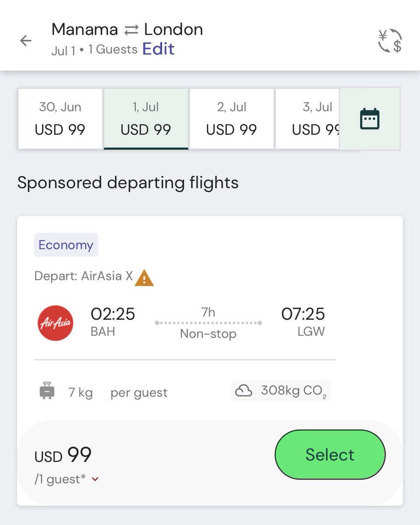Tap the swap arrows between Manama and London
The width and height of the screenshot is (420, 525).
(x=131, y=30)
